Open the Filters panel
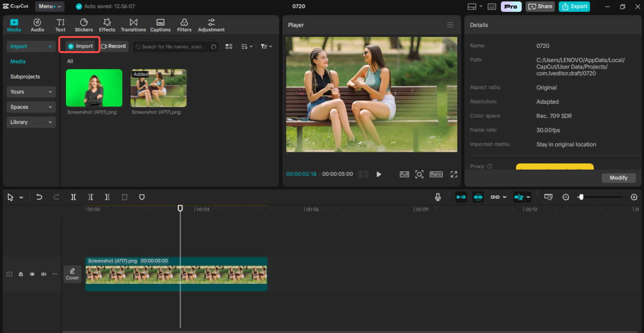 pos(184,25)
